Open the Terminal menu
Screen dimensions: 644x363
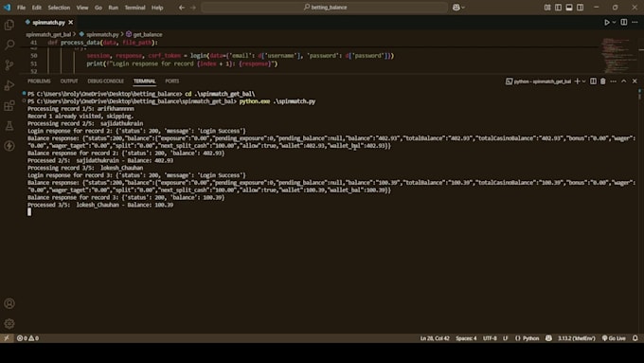[134, 8]
